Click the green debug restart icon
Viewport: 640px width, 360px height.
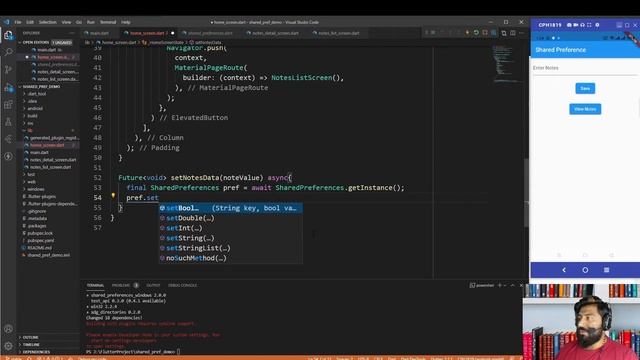point(476,33)
